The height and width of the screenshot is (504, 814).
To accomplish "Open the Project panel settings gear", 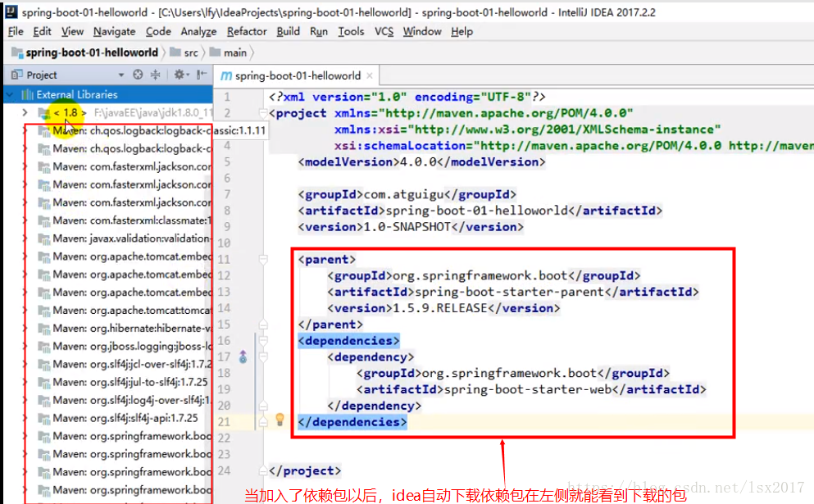I will [x=180, y=75].
